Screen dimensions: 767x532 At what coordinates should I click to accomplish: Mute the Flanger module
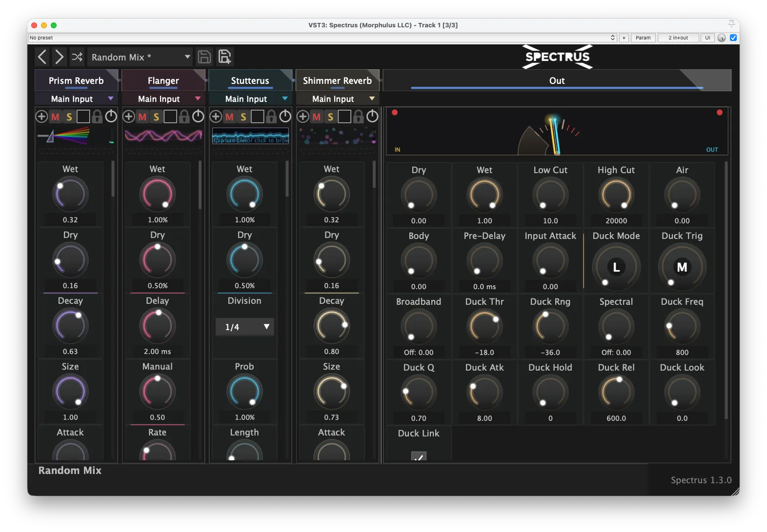pos(142,117)
